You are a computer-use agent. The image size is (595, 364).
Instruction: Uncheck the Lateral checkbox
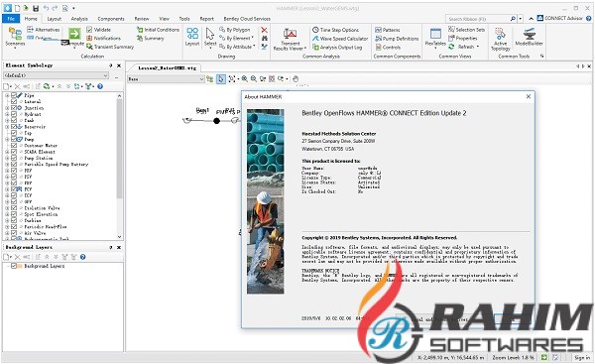point(14,102)
